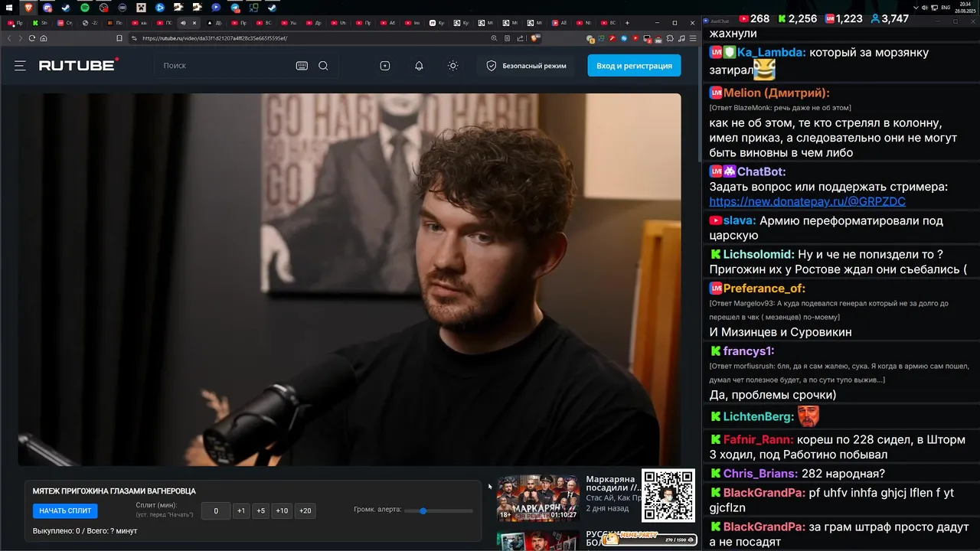Click the search magnifier icon

coord(323,66)
